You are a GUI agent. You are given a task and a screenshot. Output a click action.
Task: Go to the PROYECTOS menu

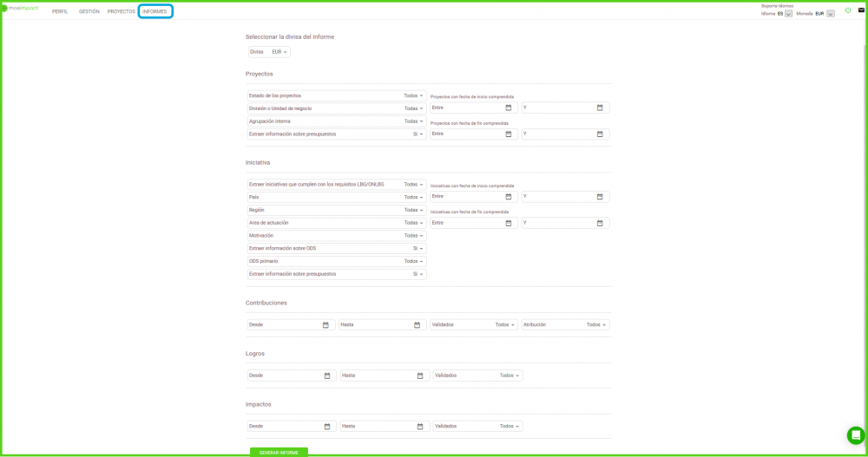[121, 11]
